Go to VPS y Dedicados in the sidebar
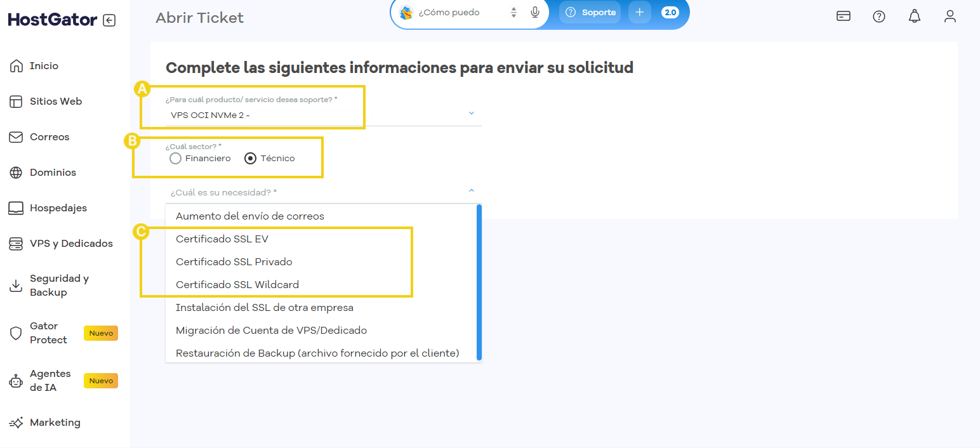This screenshot has width=980, height=448. [x=71, y=244]
